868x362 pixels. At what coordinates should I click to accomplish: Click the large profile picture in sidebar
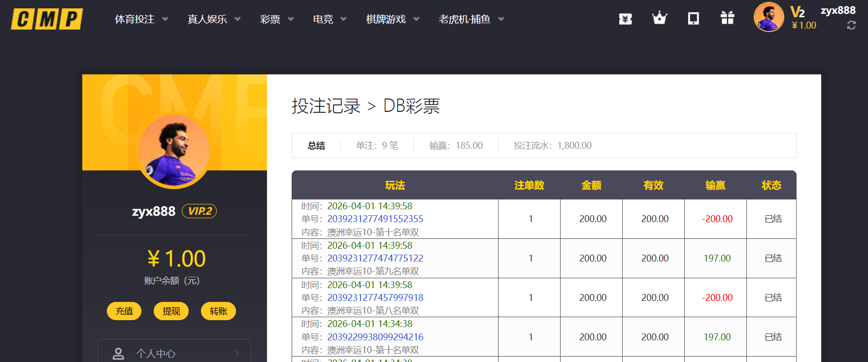174,151
